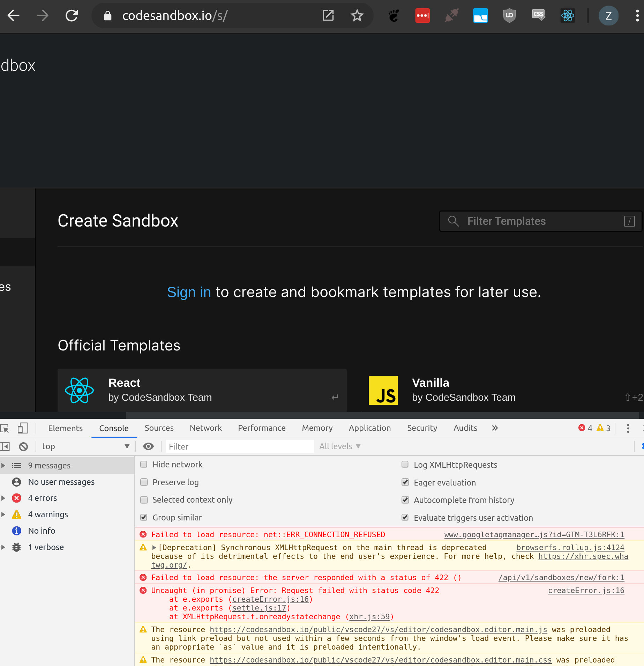Enable the Hide network checkbox

144,465
